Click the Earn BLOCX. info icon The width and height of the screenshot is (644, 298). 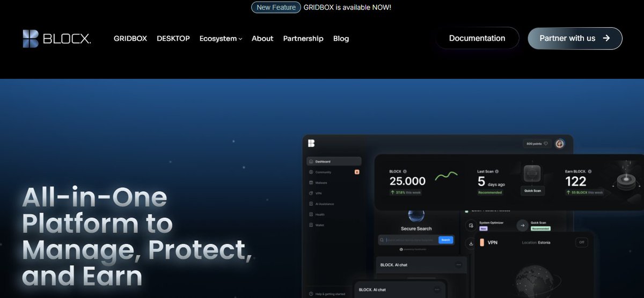590,172
